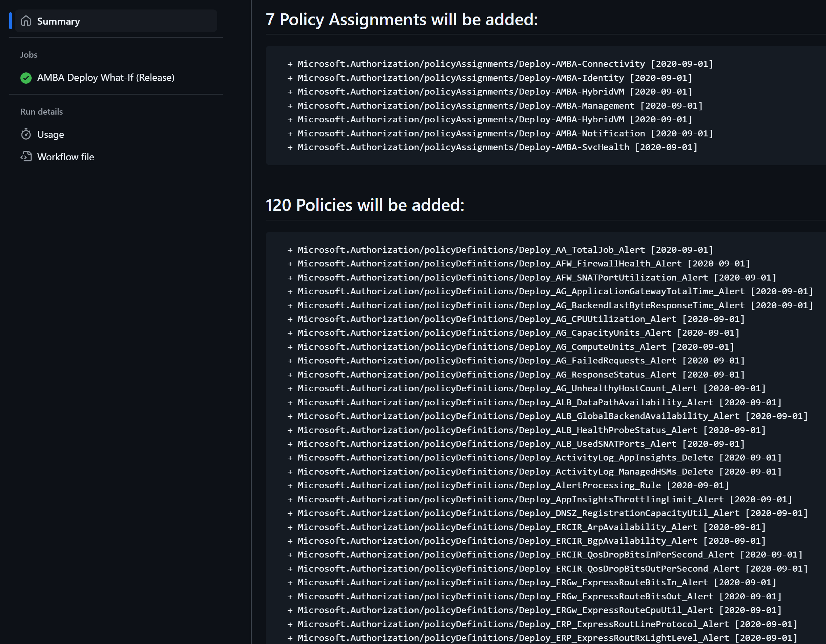Select the Deploy-AMBA-Management assignment line
826x644 pixels.
(x=495, y=105)
